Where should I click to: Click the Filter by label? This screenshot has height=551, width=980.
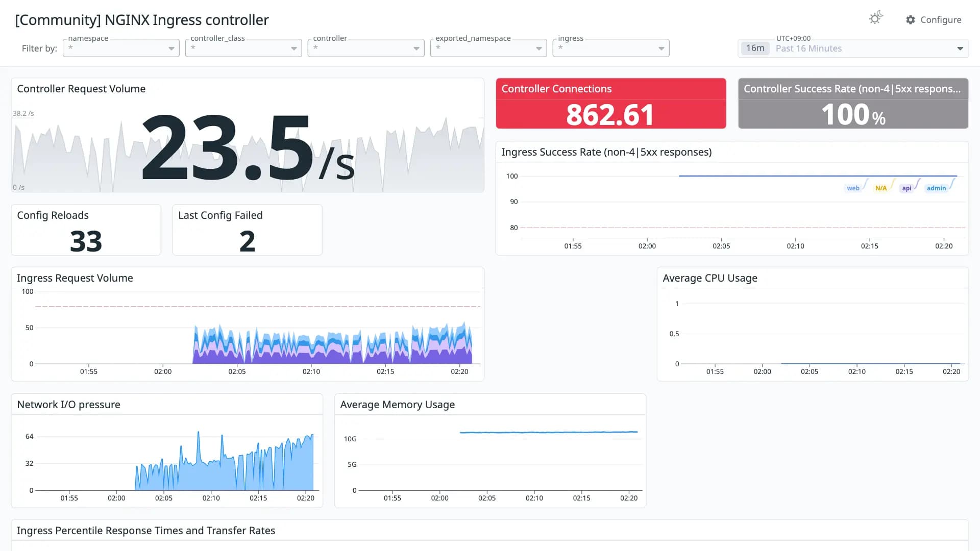coord(39,48)
